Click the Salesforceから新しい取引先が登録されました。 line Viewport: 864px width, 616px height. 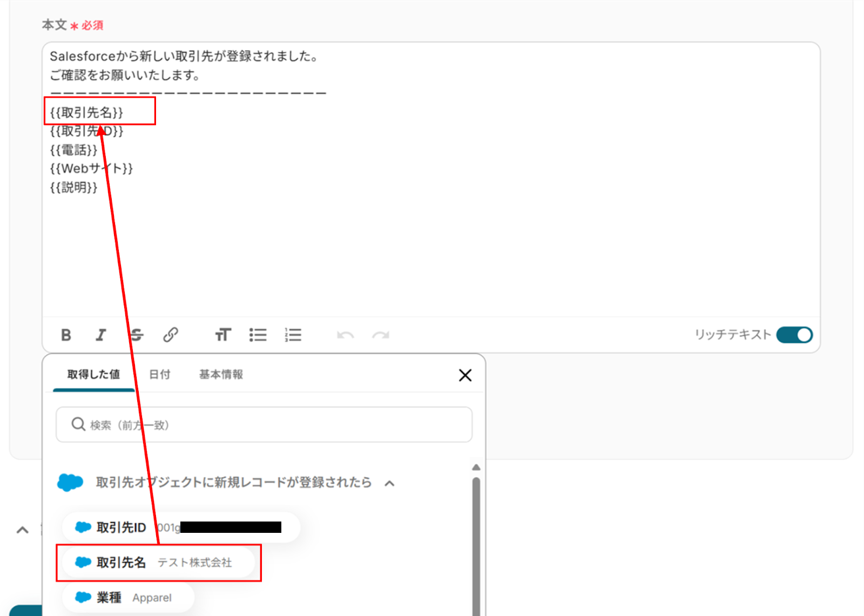pyautogui.click(x=184, y=56)
